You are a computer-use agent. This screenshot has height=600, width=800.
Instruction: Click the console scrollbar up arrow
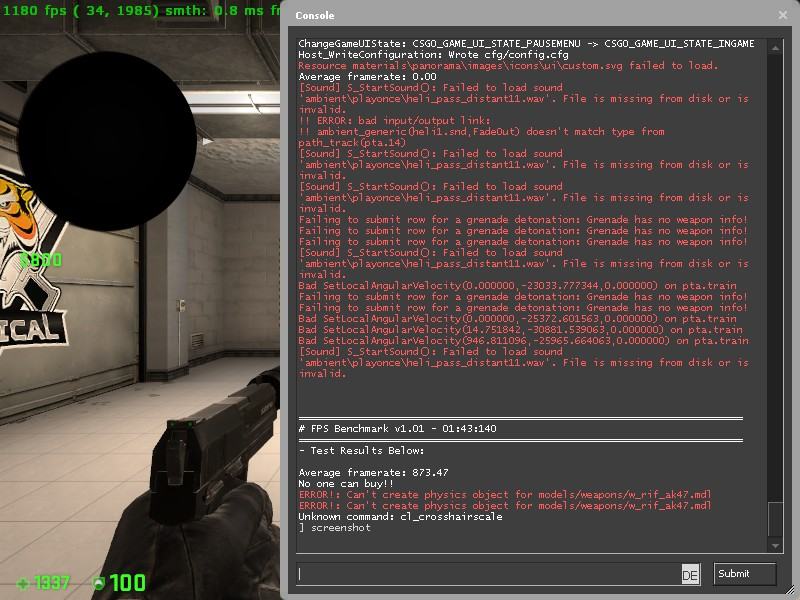tap(775, 48)
